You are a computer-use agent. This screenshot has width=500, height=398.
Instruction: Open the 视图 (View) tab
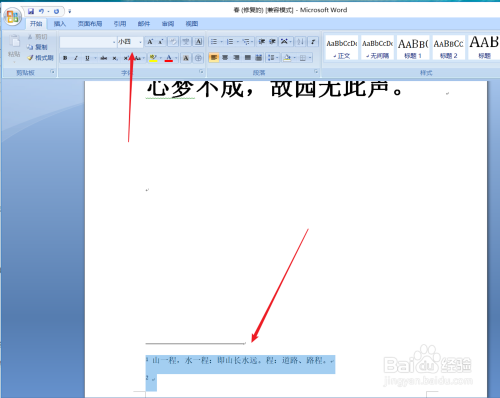(x=192, y=24)
